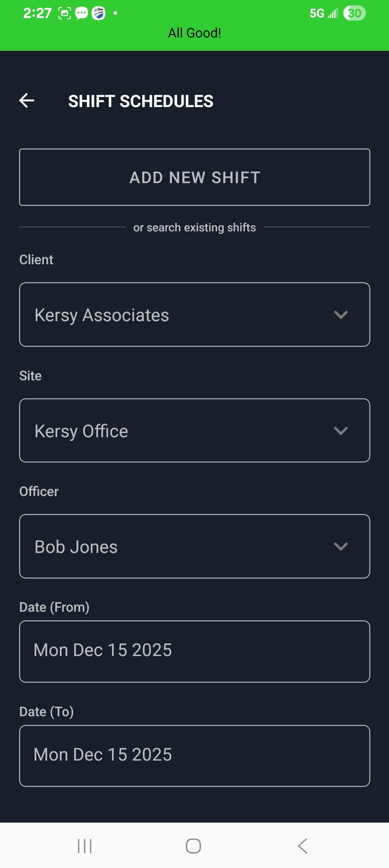
Task: Tap the message bubble status bar icon
Action: [81, 13]
